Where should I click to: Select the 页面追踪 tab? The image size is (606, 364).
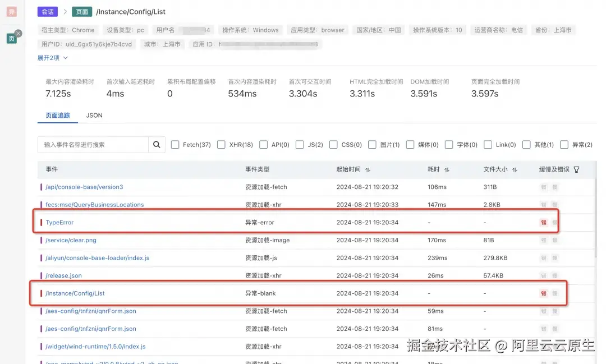pyautogui.click(x=57, y=115)
